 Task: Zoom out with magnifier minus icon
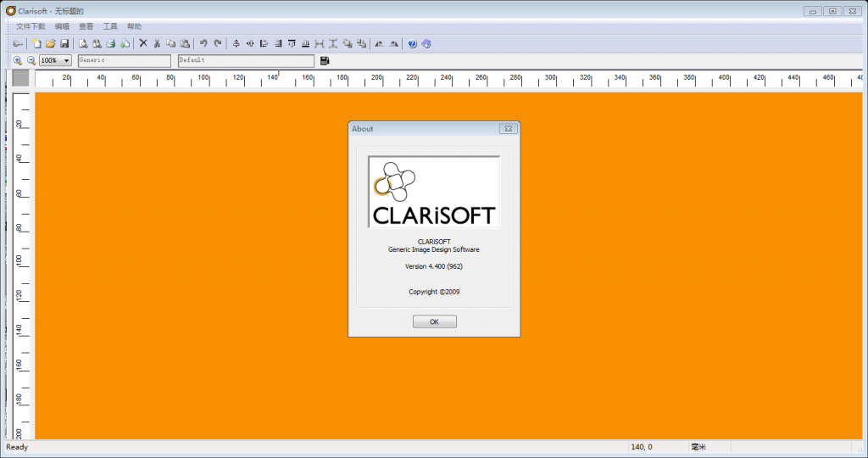[x=31, y=60]
